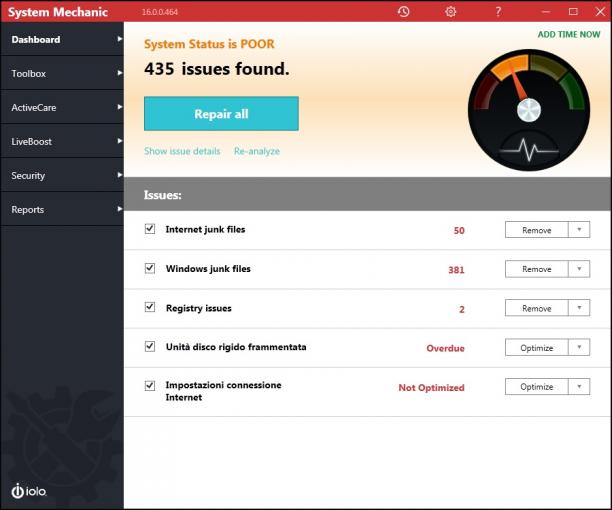Open dropdown arrow beside Windows junk Remove

579,269
